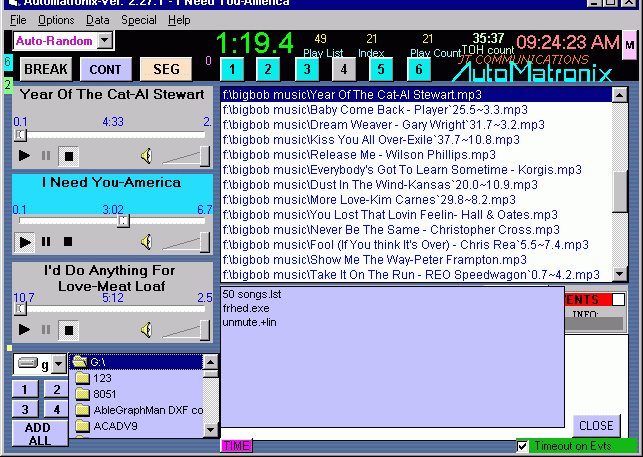Tick the checkbox on the red Events bar

tap(618, 299)
